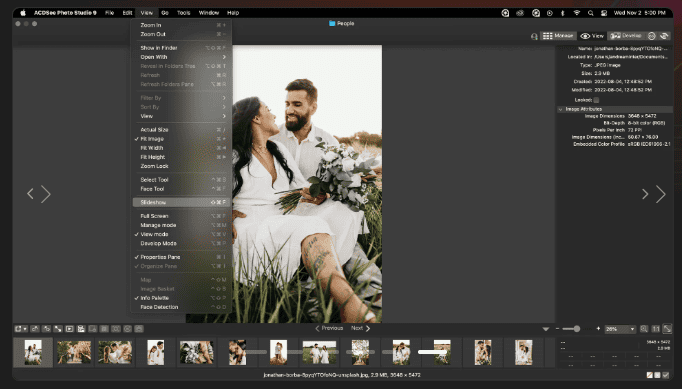The image size is (682, 389).
Task: Click the save icon in bottom toolbar
Action: click(x=81, y=329)
